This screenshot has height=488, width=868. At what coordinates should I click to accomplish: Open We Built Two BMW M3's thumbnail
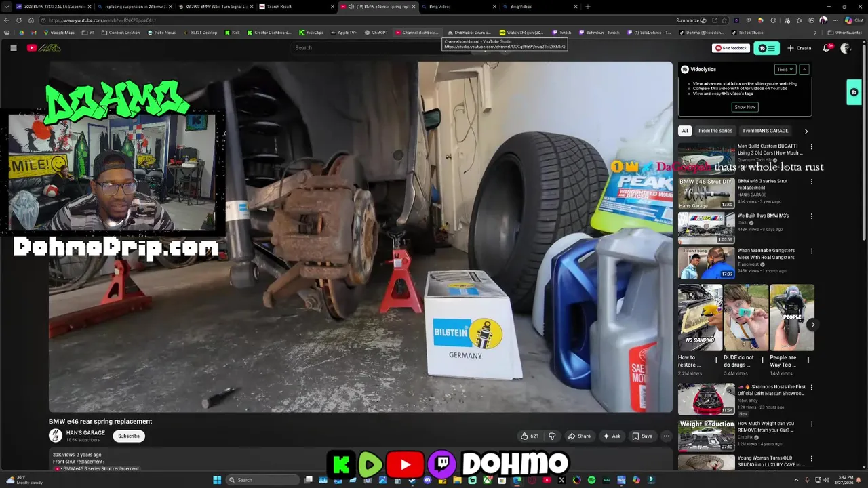click(707, 228)
